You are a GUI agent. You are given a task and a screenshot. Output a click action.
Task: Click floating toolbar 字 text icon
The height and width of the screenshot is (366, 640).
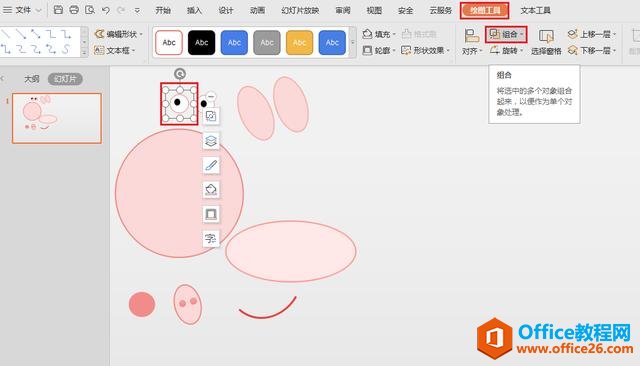coord(211,239)
